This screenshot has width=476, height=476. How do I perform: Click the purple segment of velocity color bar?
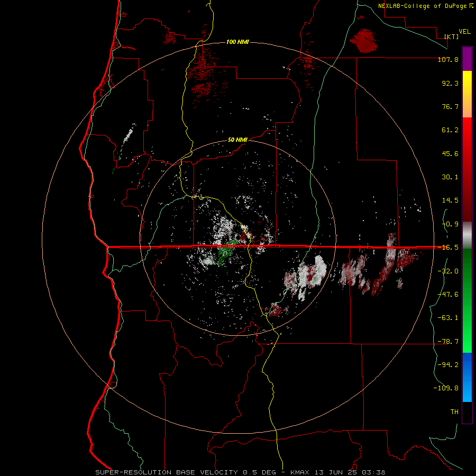[467, 59]
